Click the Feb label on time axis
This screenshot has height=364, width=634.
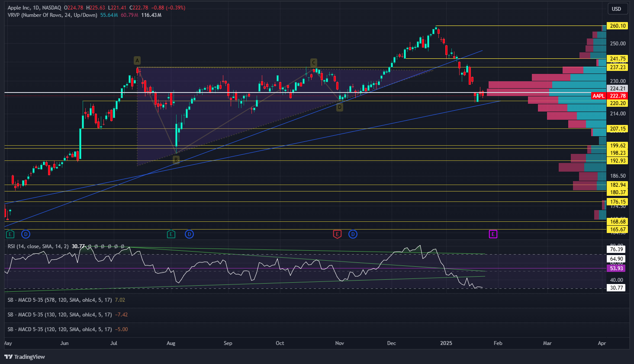tap(498, 343)
